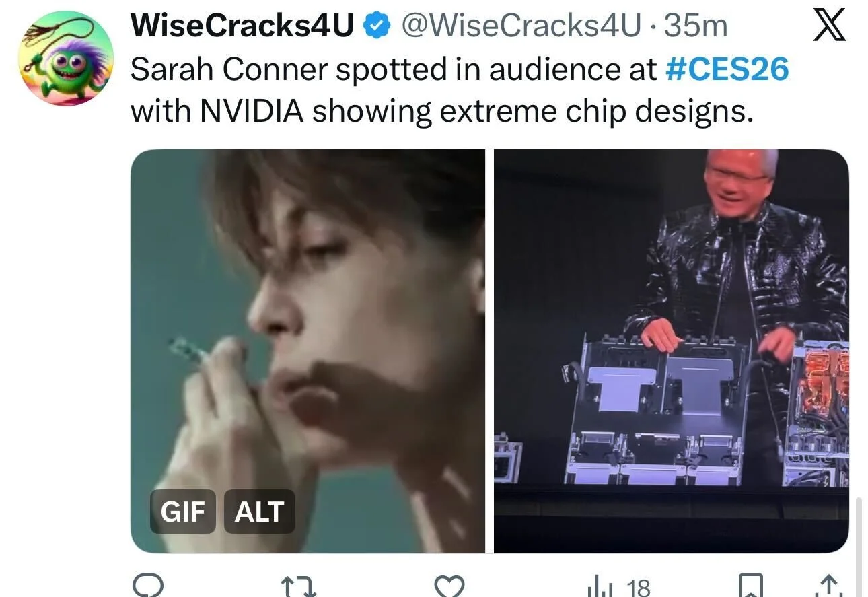
Task: Click the X logo at top right
Action: (x=829, y=28)
